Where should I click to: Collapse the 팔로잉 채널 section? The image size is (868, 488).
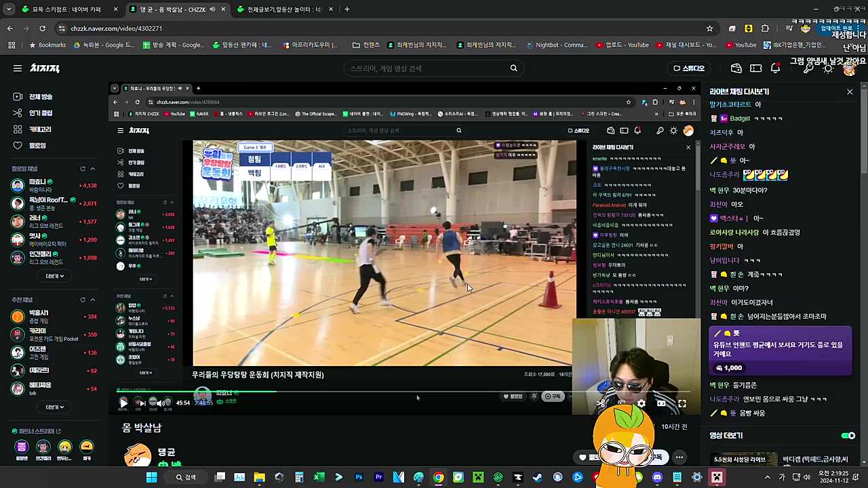click(x=93, y=169)
